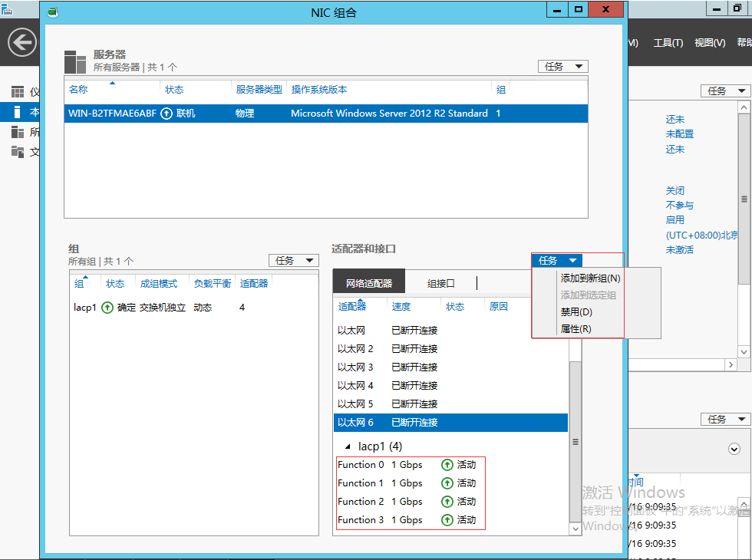This screenshot has height=560, width=752.
Task: Click the 联机 status icon of WIN-B2TFMAE6ABF
Action: [167, 114]
